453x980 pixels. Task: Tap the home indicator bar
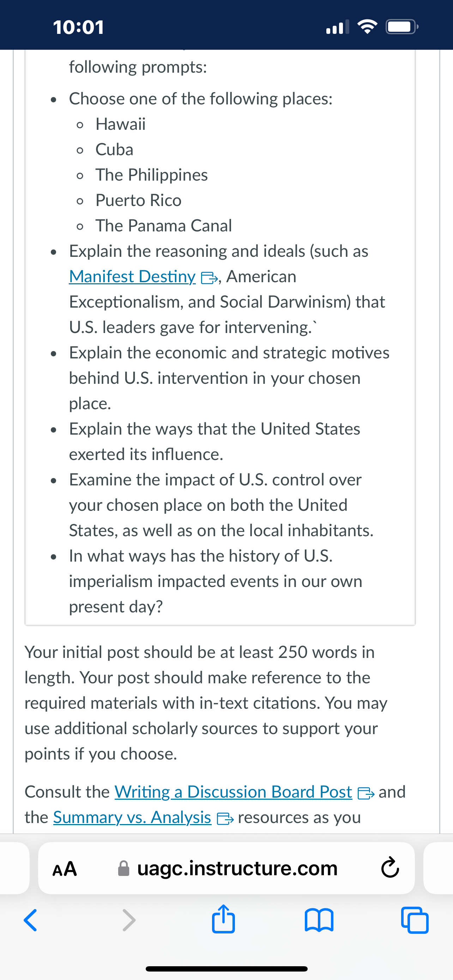coord(227,969)
